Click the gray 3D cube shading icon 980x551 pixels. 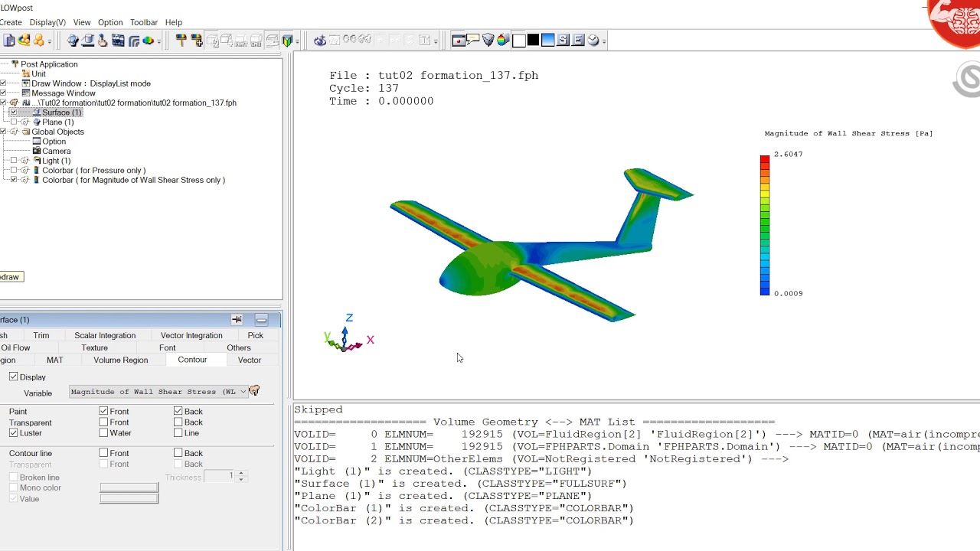[x=488, y=40]
